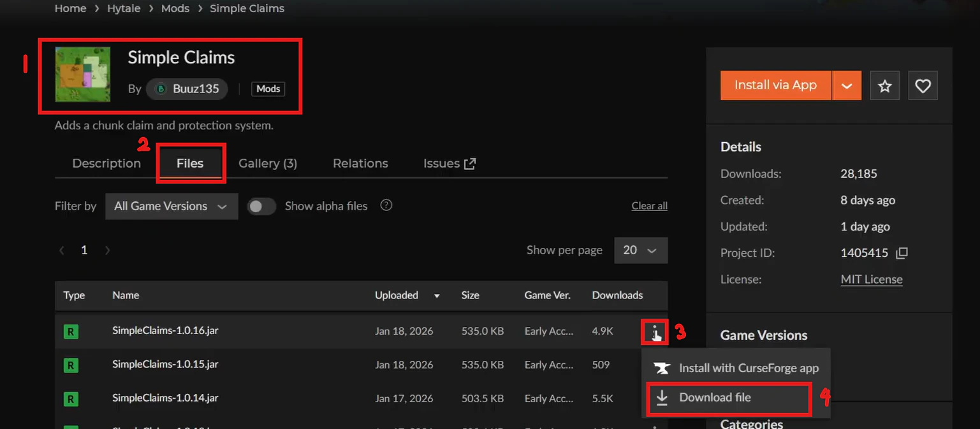Click the Mods category tag
The width and height of the screenshot is (980, 429).
tap(268, 89)
